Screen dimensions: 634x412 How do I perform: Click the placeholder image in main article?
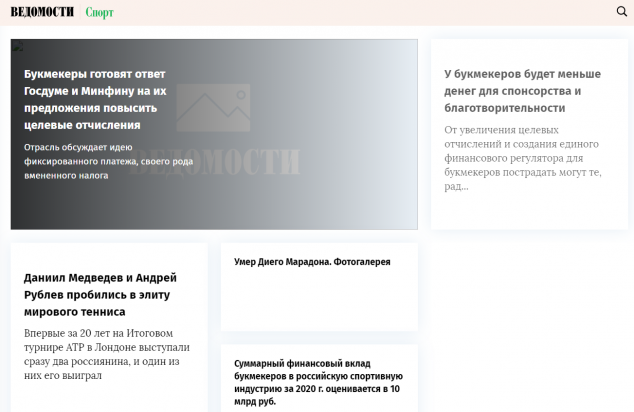pos(213,108)
